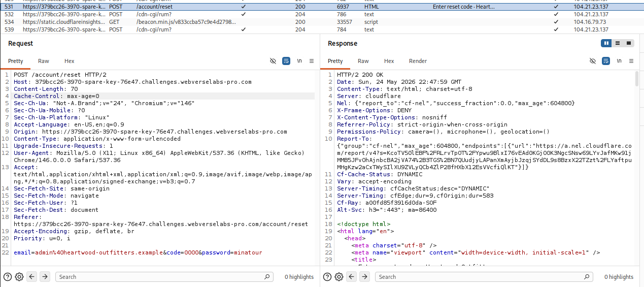Switch Response view to the Hex tab

coord(389,61)
